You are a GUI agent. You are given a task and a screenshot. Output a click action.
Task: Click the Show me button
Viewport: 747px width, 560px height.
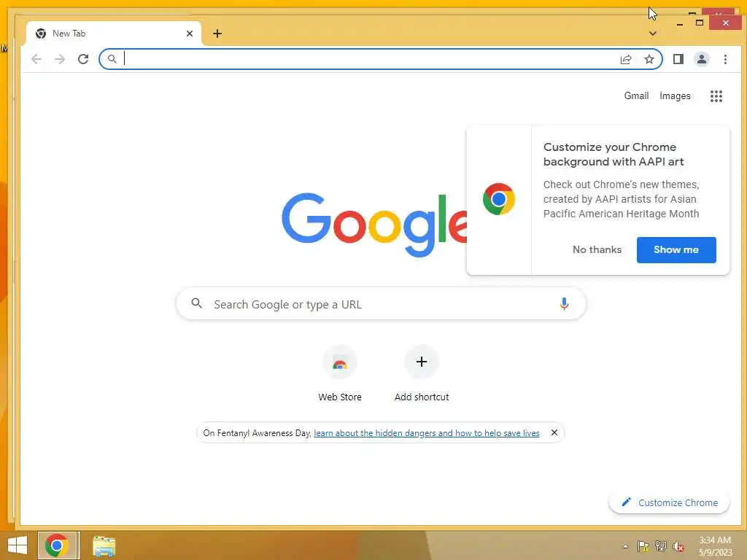[676, 249]
